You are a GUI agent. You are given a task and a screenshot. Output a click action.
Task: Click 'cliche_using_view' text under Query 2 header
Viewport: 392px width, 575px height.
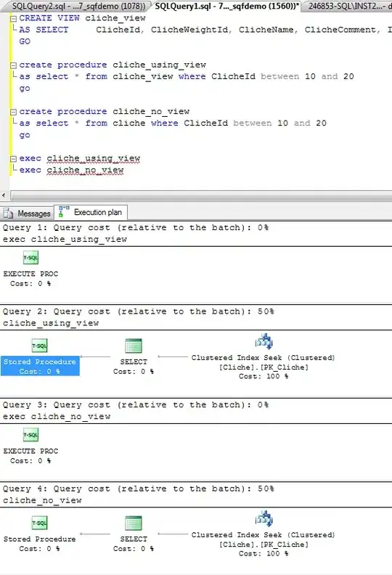[x=51, y=323]
